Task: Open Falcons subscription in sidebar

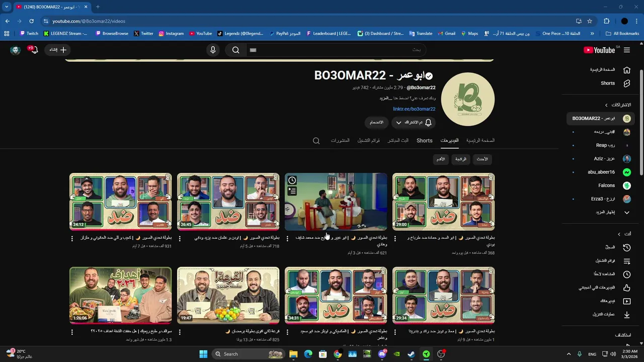Action: pos(601,186)
